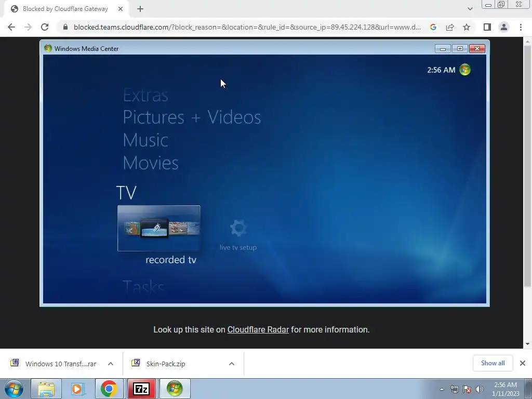The width and height of the screenshot is (532, 399).
Task: Click the green Media Center logo button
Action: (x=465, y=70)
